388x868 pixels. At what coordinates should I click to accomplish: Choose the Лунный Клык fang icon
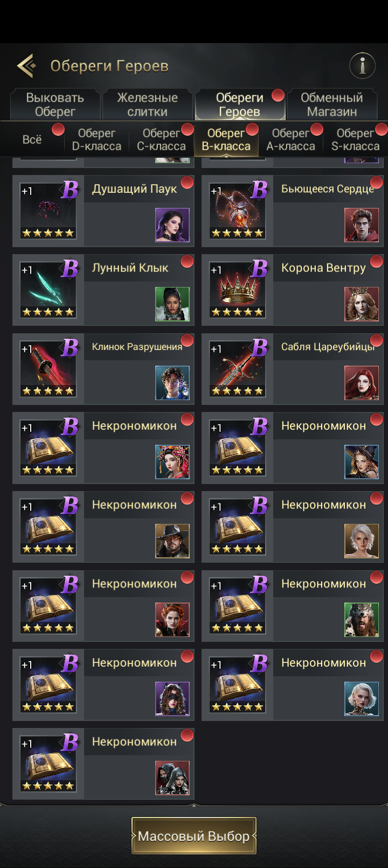click(x=48, y=290)
